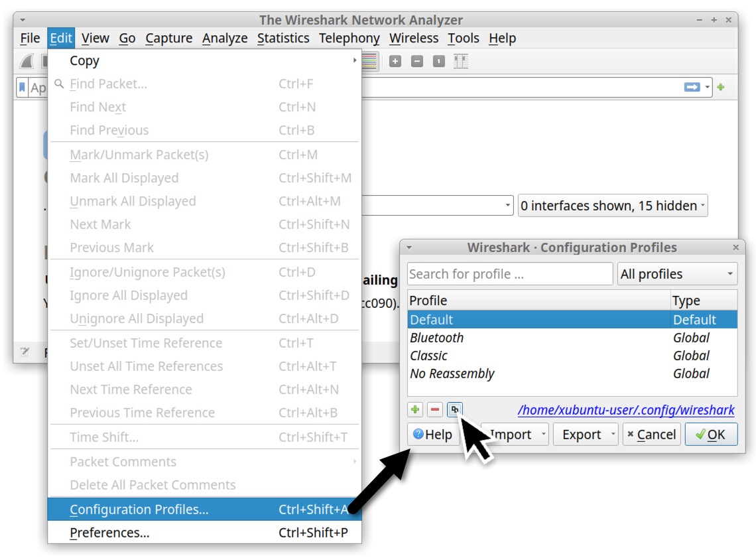Screen dimensions: 756x558
Task: Open the Tools menu
Action: pos(464,38)
